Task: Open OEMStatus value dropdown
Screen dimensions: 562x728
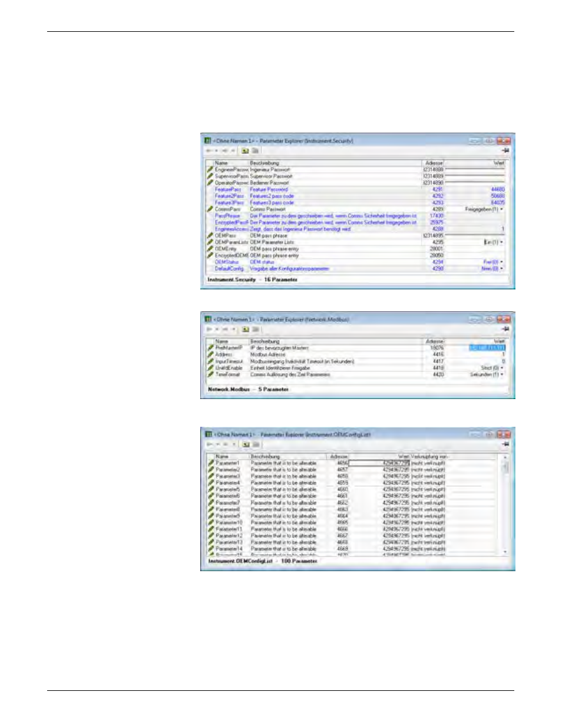Action: pos(502,262)
